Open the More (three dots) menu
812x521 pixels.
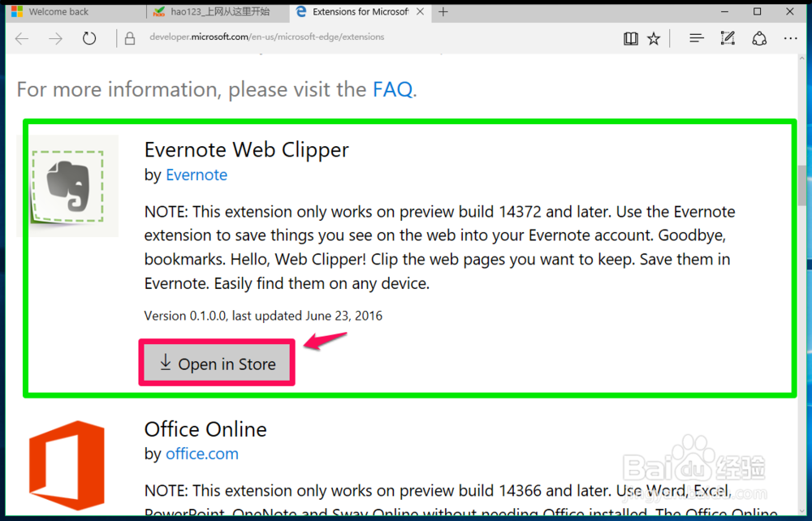coord(790,38)
